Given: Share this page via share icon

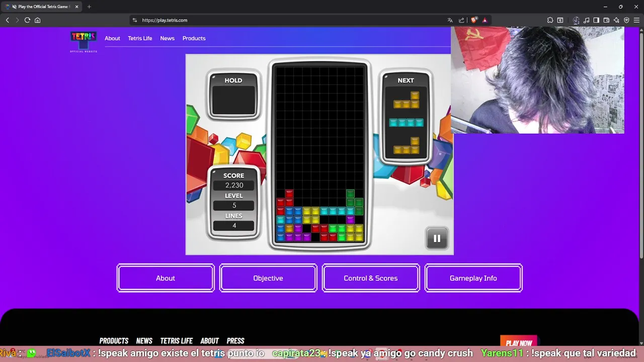Looking at the screenshot, I should coord(461,20).
